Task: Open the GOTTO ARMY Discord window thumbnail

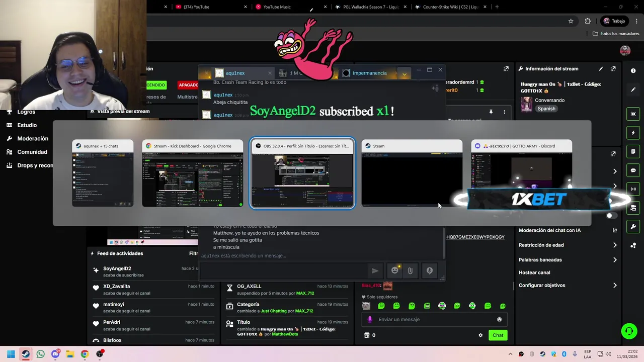Action: pos(521,173)
